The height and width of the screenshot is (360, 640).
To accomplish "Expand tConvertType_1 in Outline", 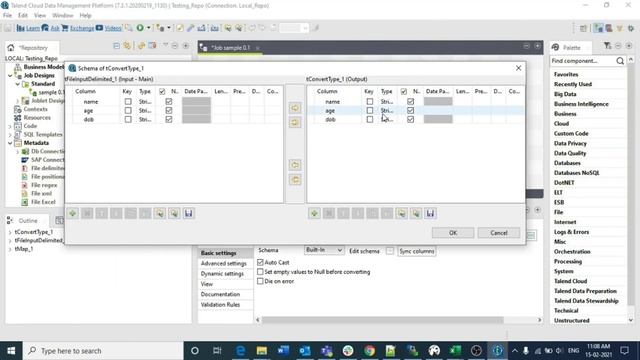I will [x=10, y=232].
